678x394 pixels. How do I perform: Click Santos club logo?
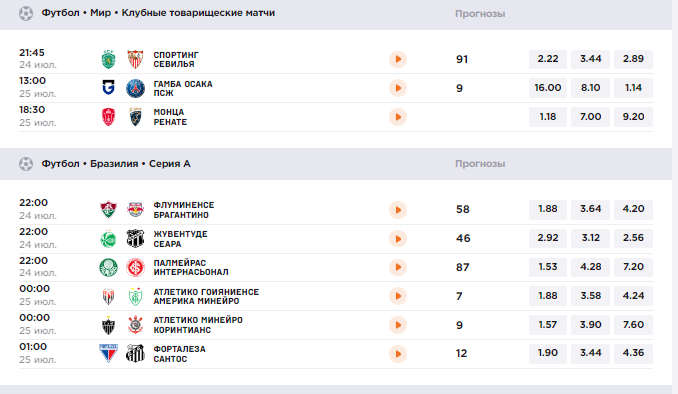(135, 354)
